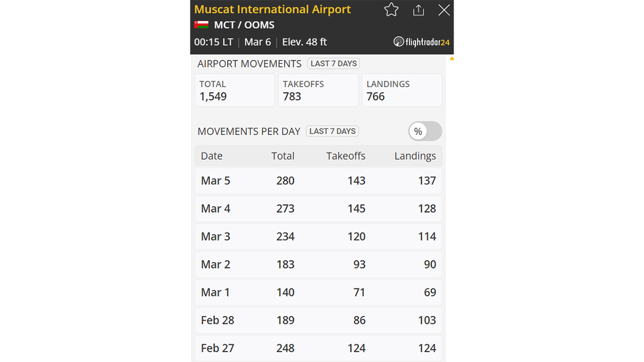This screenshot has height=362, width=644.
Task: Click the TAKEOFFS stat showing 783
Action: pos(318,90)
